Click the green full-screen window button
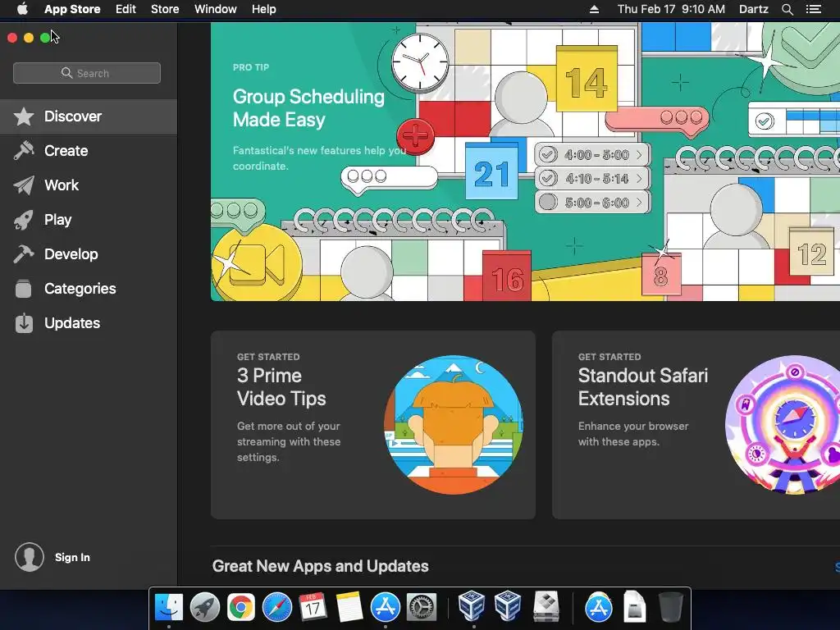This screenshot has height=630, width=840. [x=45, y=38]
